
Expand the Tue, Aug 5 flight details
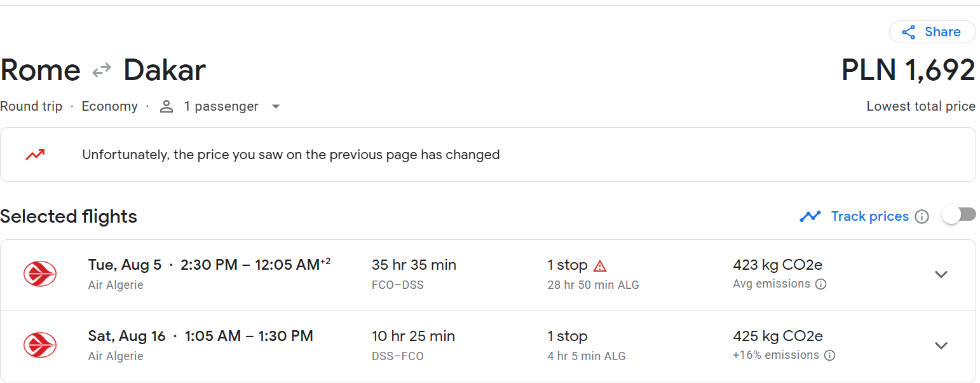click(941, 274)
